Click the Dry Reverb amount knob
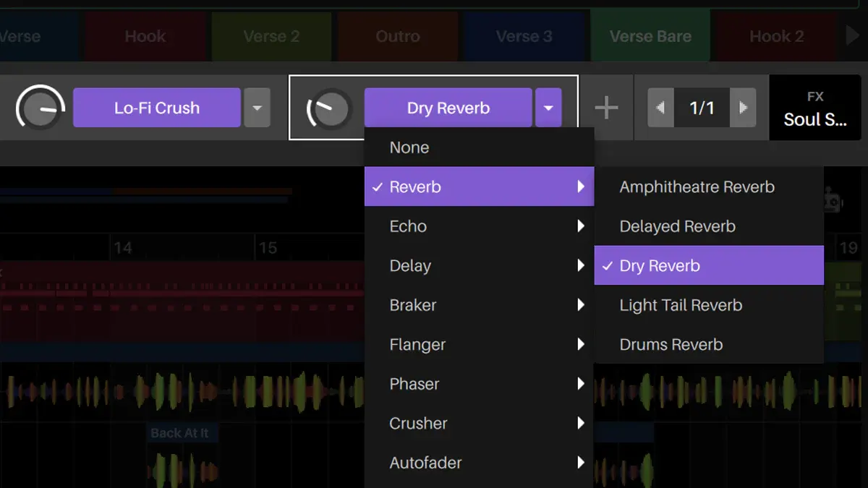This screenshot has height=488, width=868. coord(330,109)
